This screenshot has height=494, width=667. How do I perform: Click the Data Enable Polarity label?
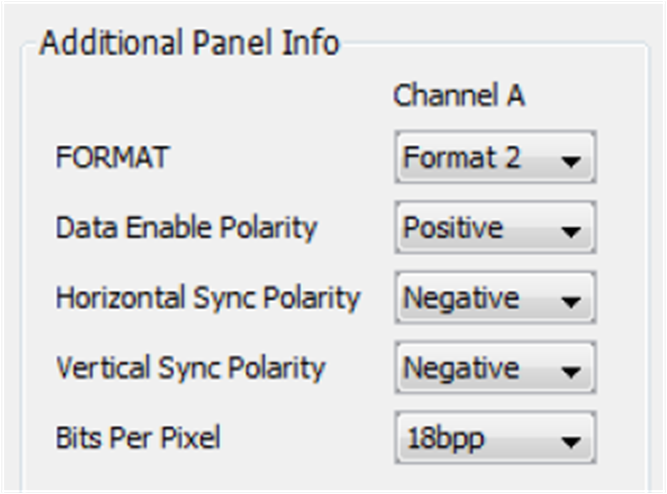tap(186, 228)
